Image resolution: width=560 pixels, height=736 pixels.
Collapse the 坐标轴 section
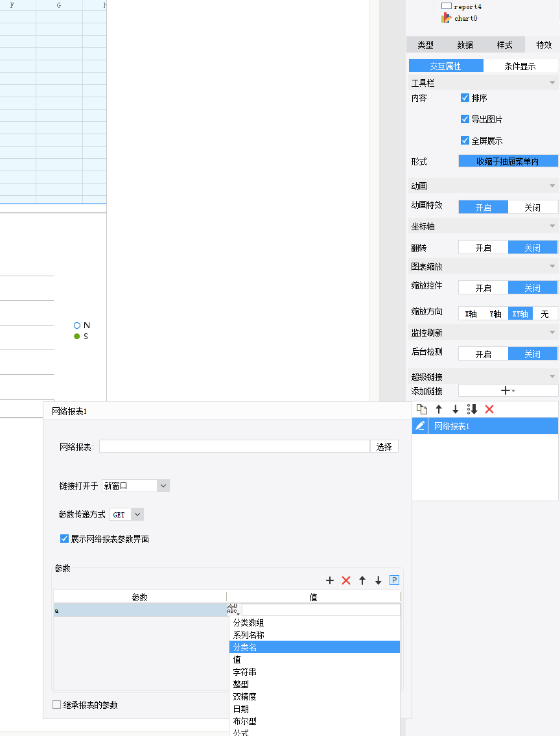click(552, 226)
